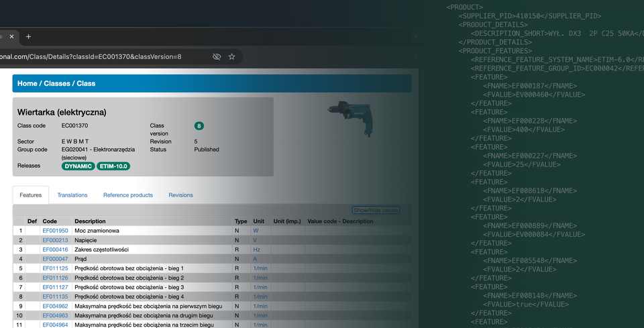
Task: Click the DYNAMIC release badge
Action: (x=78, y=166)
